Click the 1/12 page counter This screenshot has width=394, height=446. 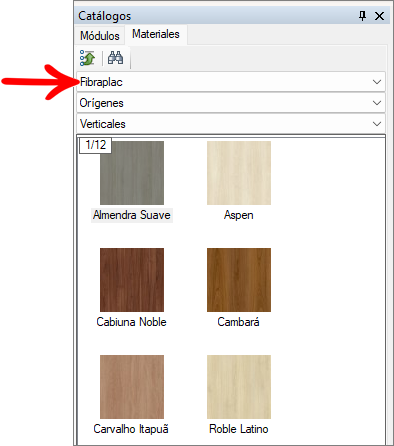tap(95, 145)
